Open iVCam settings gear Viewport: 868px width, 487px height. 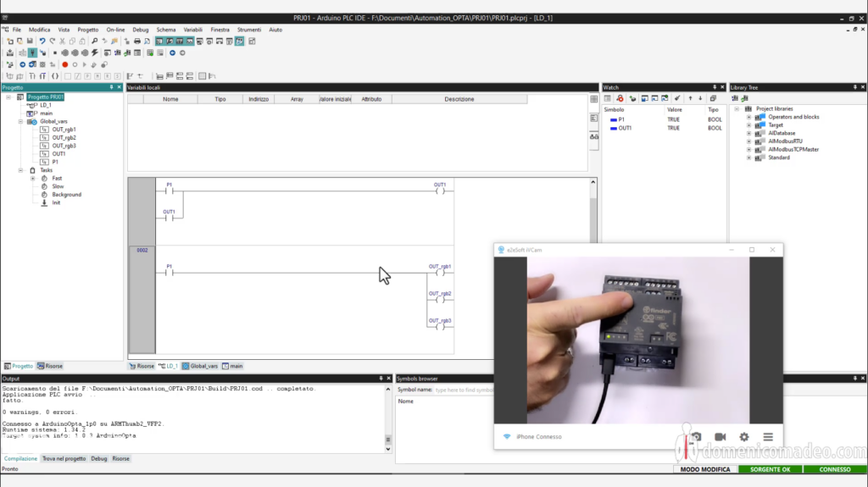(x=744, y=437)
